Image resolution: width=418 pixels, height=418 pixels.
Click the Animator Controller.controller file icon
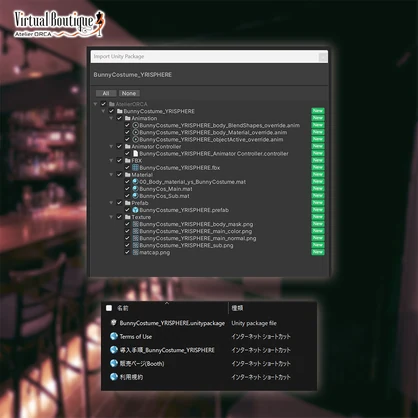tap(135, 154)
